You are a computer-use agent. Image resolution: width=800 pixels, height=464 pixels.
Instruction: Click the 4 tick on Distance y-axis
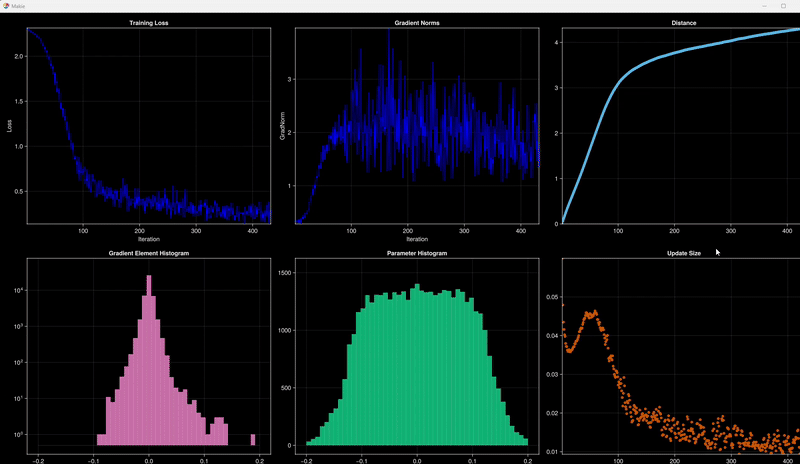coord(557,43)
